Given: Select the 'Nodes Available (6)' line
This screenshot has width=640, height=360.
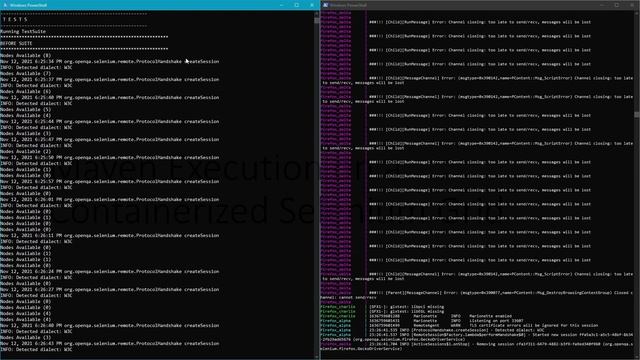Looking at the screenshot, I should click(25, 91).
